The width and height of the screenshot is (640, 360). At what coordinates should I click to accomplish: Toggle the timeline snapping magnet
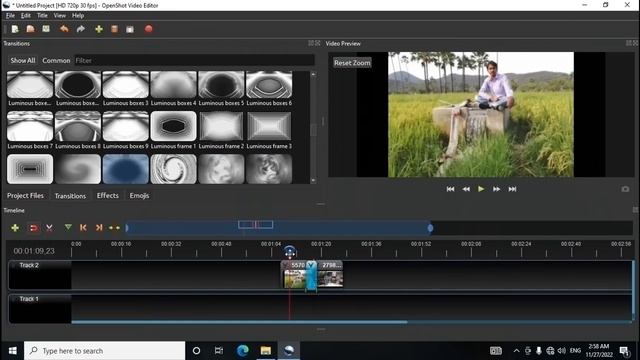pos(33,228)
